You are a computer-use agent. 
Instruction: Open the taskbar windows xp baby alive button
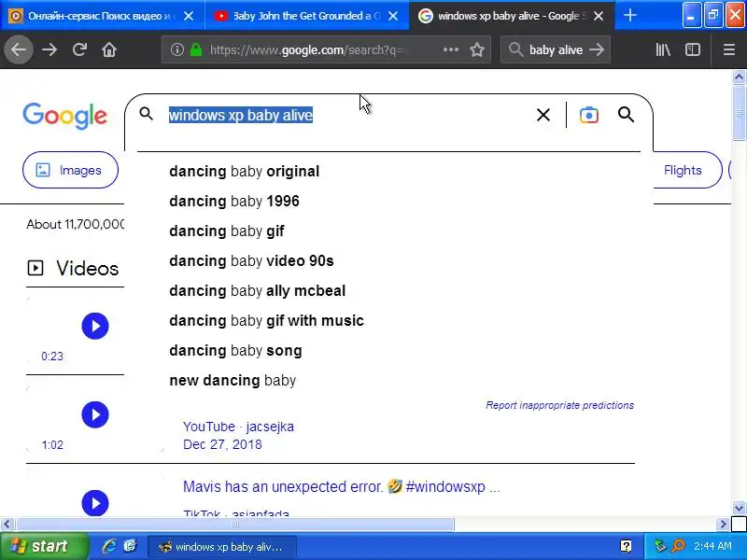222,547
